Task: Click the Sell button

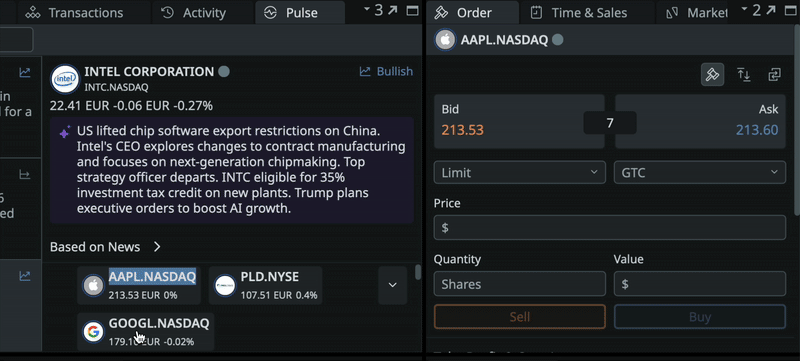Action: [519, 317]
